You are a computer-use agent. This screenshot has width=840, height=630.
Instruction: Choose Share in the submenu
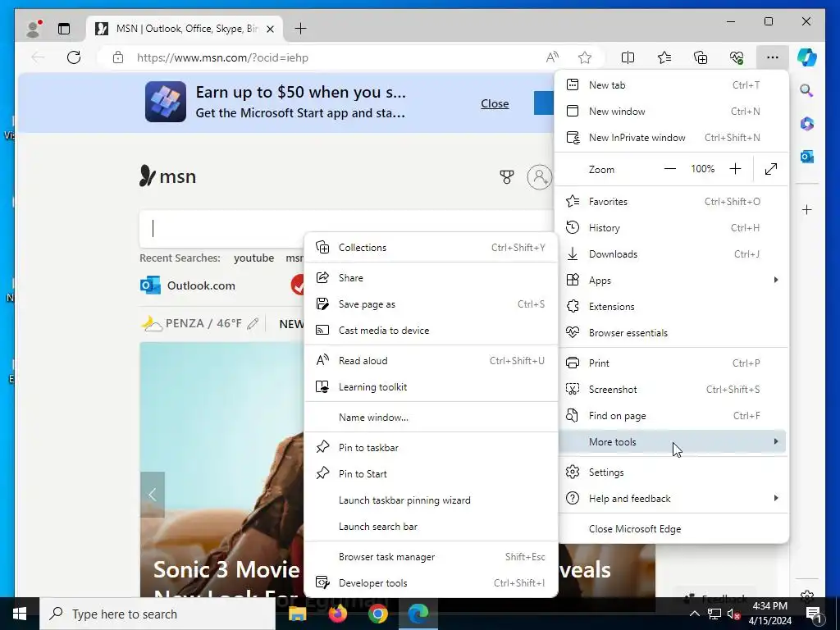(431, 278)
